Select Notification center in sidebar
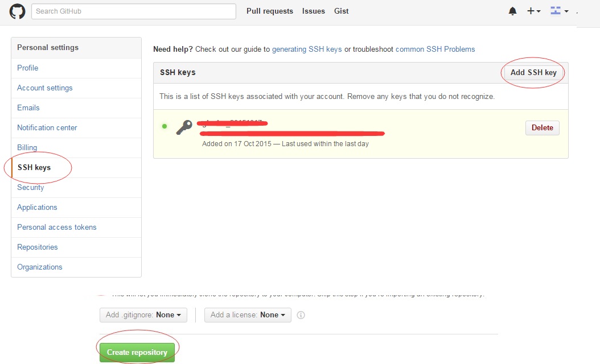 pyautogui.click(x=76, y=128)
